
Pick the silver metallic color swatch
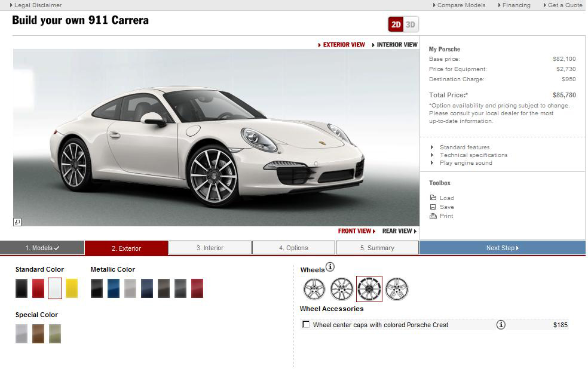coord(130,288)
